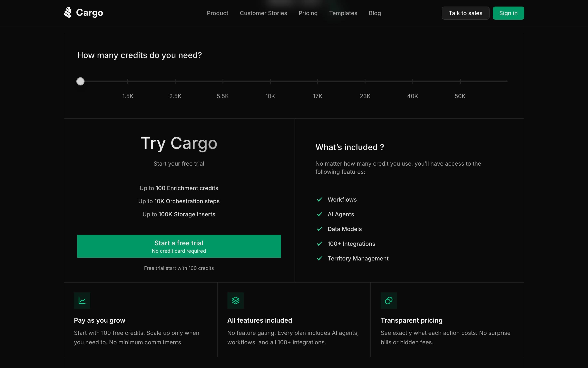Screen dimensions: 588x368
Task: Click the checkmark next to 100+ Integrations
Action: coord(320,244)
